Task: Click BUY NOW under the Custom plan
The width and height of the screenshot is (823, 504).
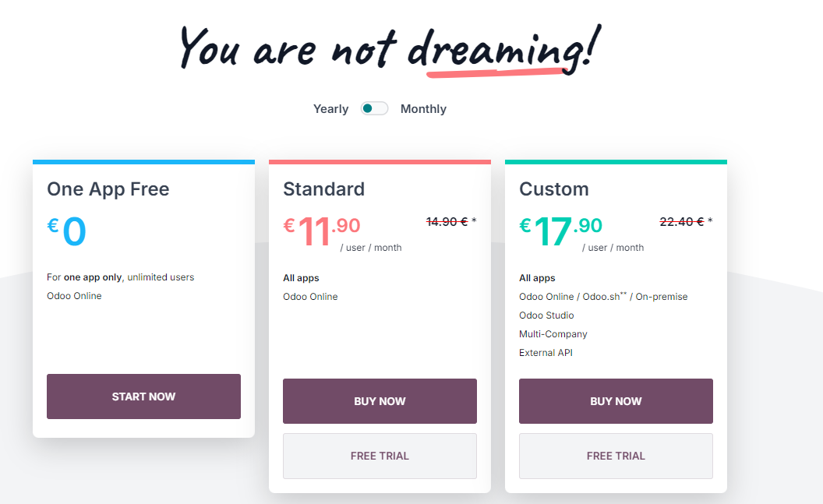Action: (x=616, y=401)
